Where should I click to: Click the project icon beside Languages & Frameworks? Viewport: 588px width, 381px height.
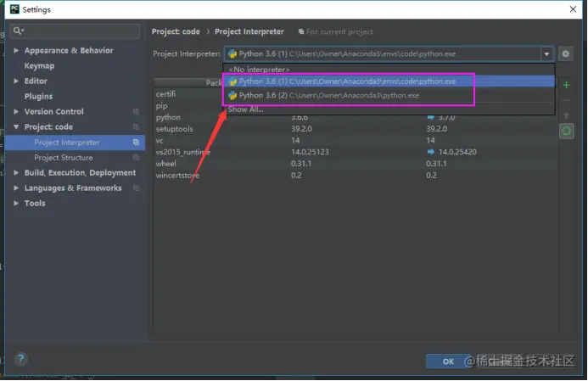point(136,188)
